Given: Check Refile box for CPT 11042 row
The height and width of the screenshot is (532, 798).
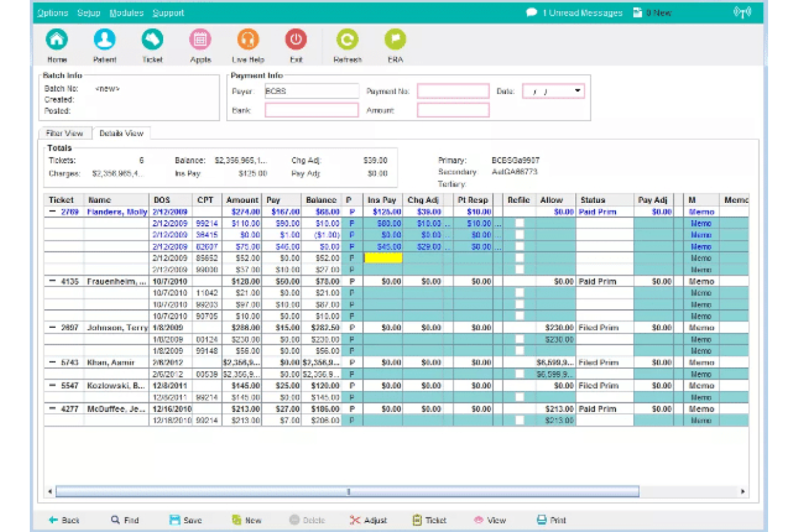Looking at the screenshot, I should (519, 293).
